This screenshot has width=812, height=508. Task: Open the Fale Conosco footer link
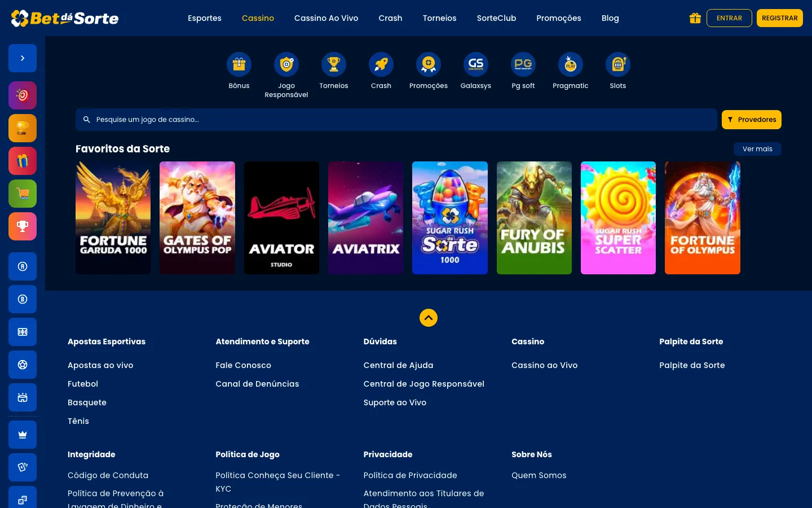click(x=244, y=365)
